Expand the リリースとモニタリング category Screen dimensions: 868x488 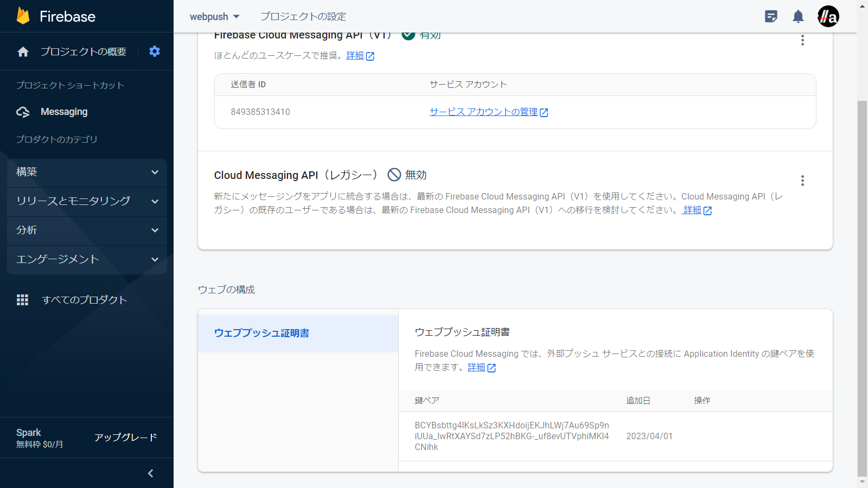[x=87, y=201]
